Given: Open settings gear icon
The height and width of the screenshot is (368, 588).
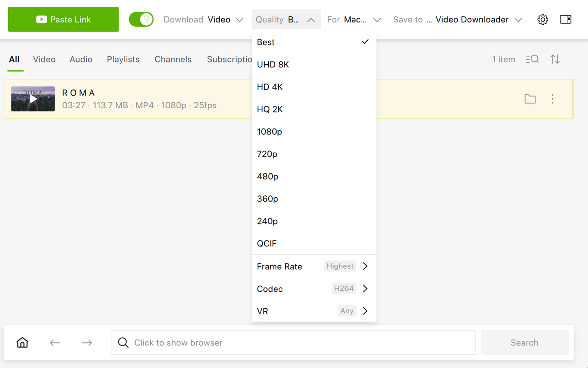Looking at the screenshot, I should click(543, 20).
